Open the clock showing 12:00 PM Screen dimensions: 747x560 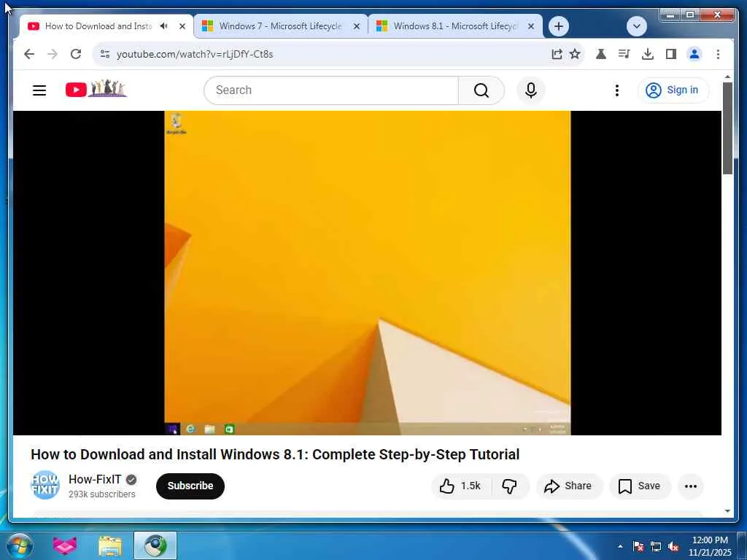(710, 546)
